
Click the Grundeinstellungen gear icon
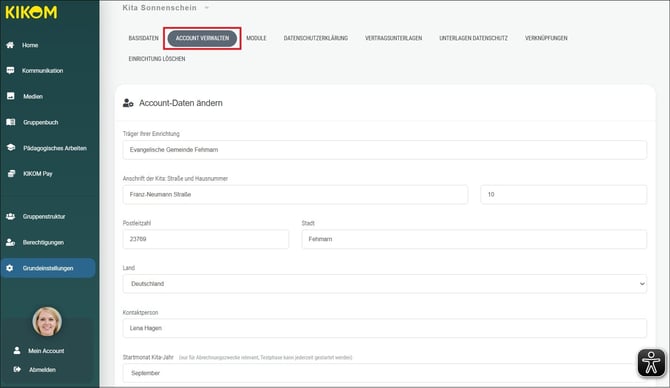click(x=10, y=268)
